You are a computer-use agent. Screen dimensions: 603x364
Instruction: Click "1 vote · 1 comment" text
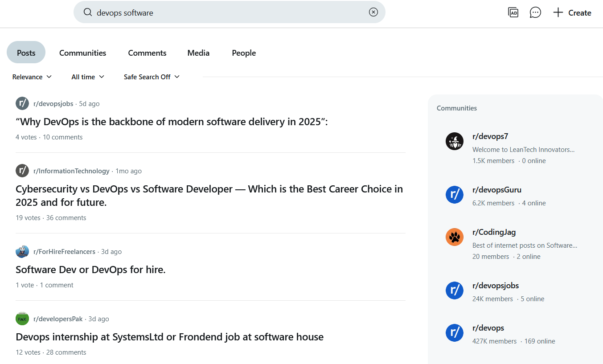pyautogui.click(x=45, y=285)
